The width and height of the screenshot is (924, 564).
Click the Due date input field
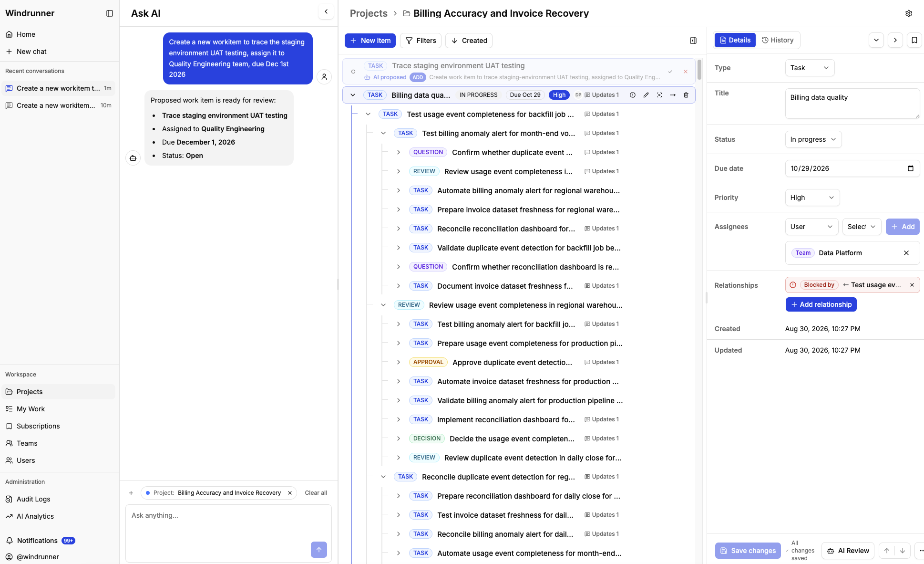(x=852, y=168)
